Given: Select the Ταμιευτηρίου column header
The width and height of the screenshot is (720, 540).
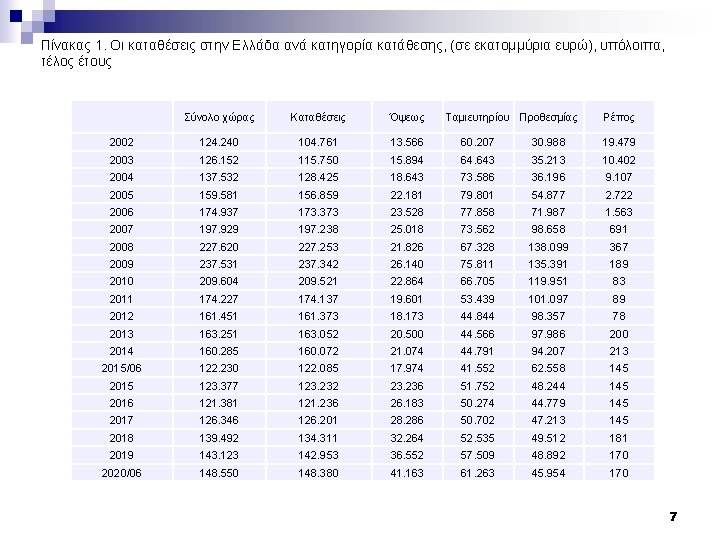Looking at the screenshot, I should [x=478, y=118].
